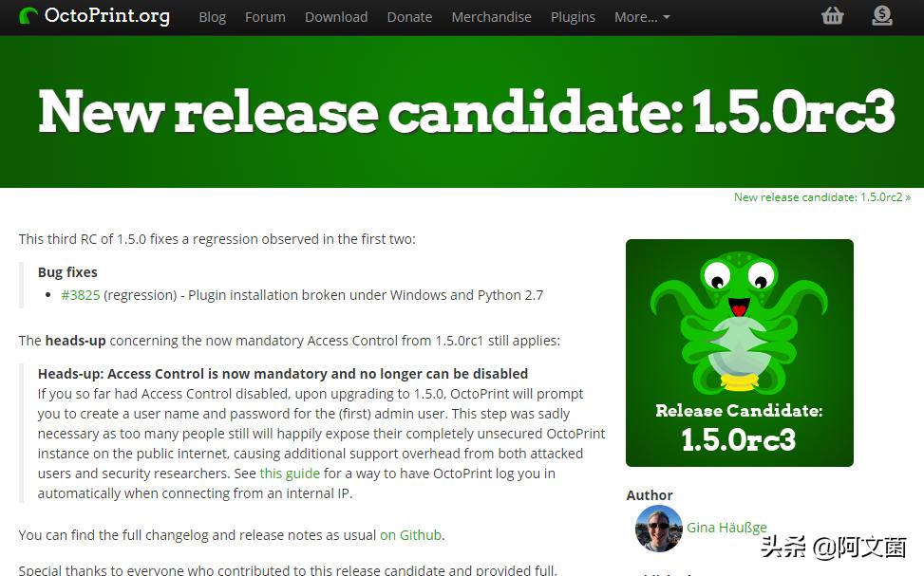Go to New release candidate: 1.5.0rc2 link

tap(822, 197)
